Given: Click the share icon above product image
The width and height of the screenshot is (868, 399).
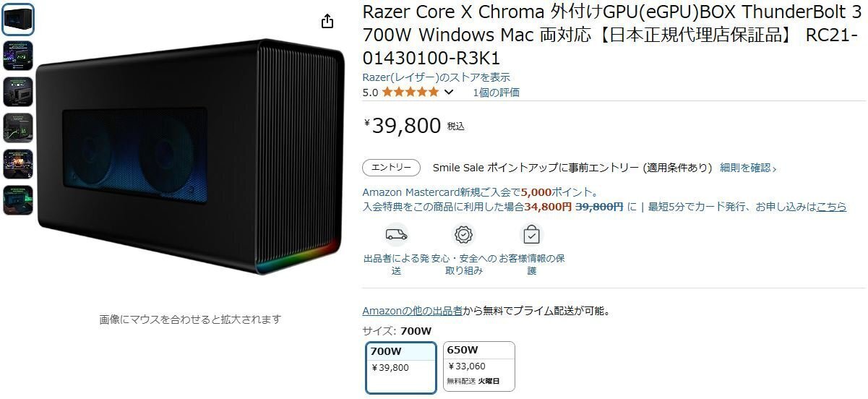Looking at the screenshot, I should (327, 21).
